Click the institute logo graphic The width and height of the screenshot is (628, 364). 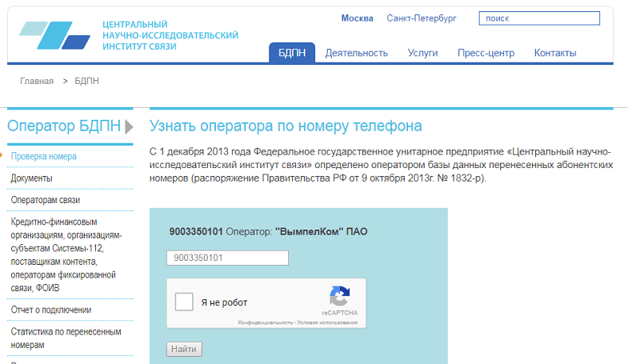[x=55, y=35]
